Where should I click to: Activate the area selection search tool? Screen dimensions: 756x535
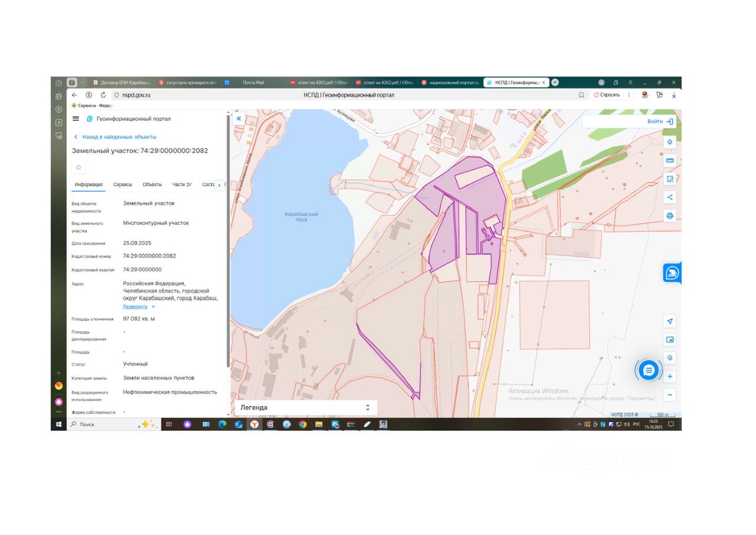pos(670,179)
